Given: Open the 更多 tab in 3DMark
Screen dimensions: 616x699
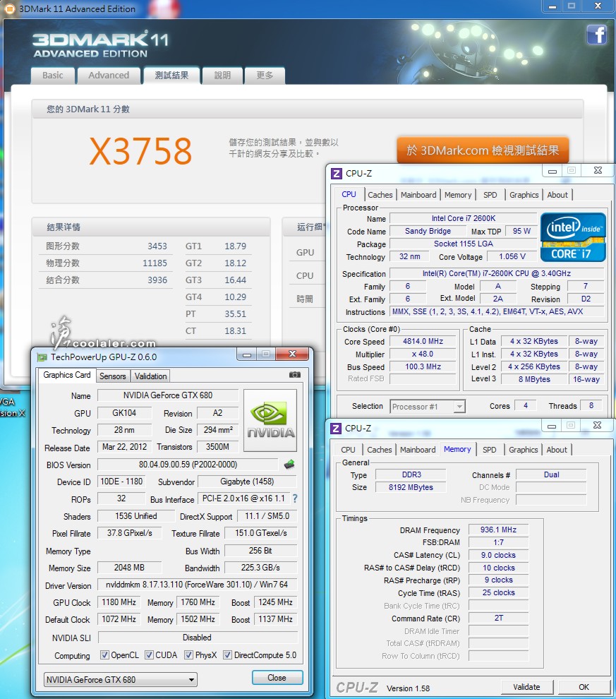Looking at the screenshot, I should [x=265, y=76].
